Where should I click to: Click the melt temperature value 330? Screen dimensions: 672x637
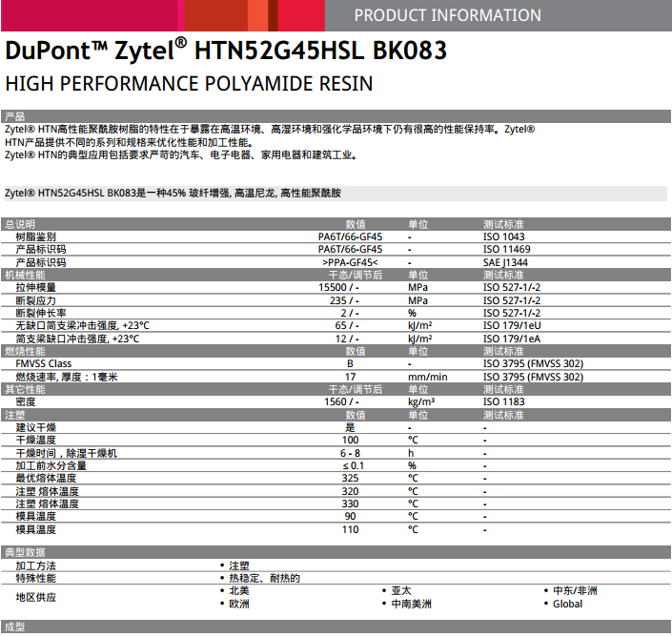[350, 503]
